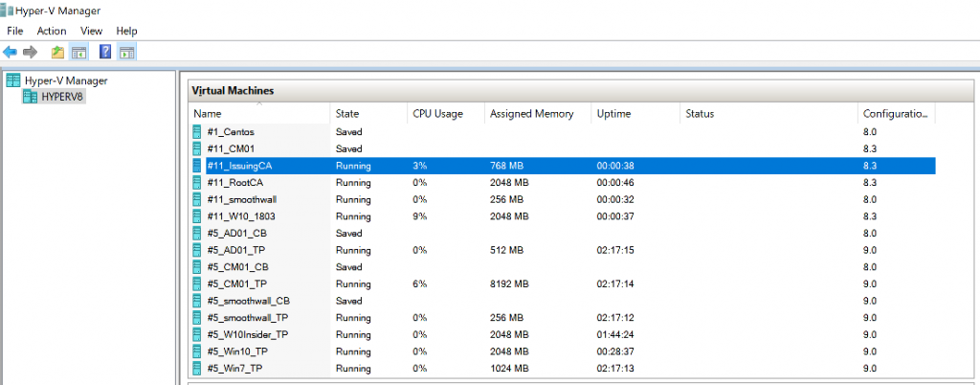
Task: Click the Forward arrow toolbar icon
Action: click(30, 52)
